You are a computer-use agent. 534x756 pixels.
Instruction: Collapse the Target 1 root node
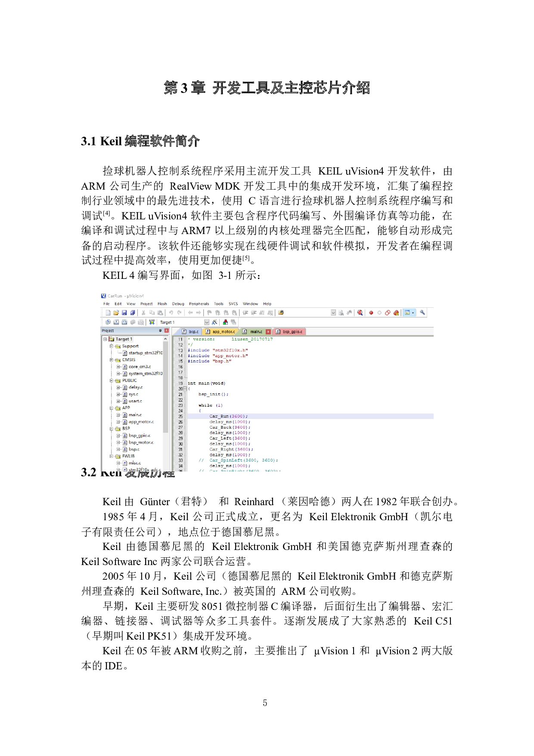pyautogui.click(x=105, y=339)
